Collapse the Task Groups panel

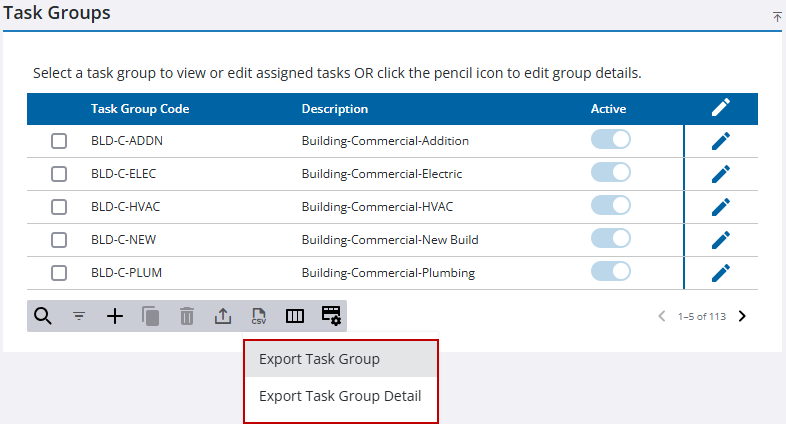(777, 17)
